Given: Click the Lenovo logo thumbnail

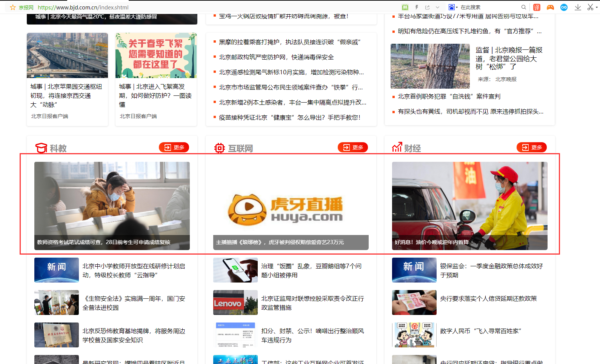Looking at the screenshot, I should coord(235,303).
